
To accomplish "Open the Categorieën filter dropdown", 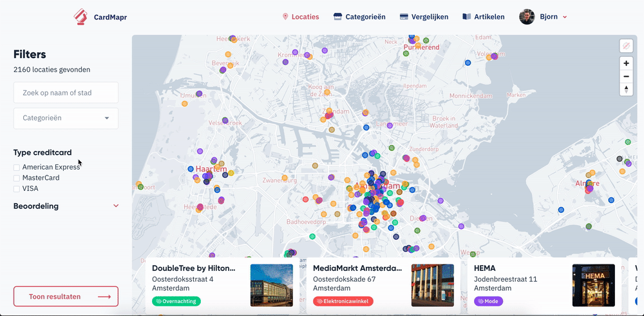I will coord(66,118).
